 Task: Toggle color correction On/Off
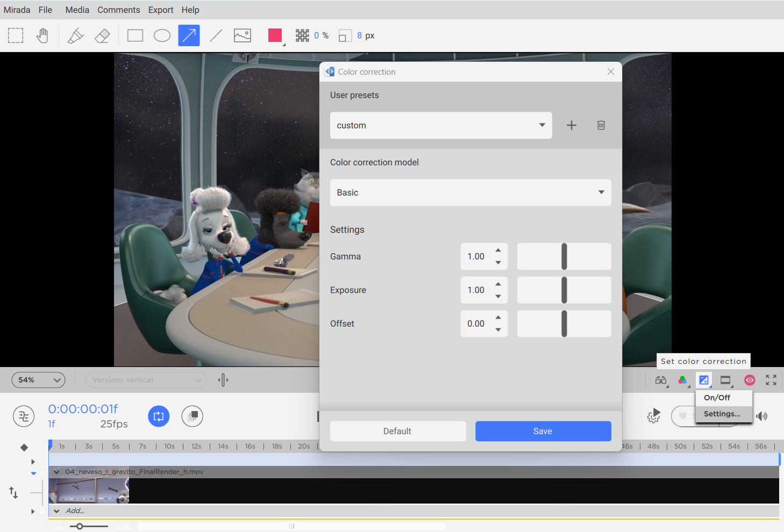pyautogui.click(x=724, y=398)
